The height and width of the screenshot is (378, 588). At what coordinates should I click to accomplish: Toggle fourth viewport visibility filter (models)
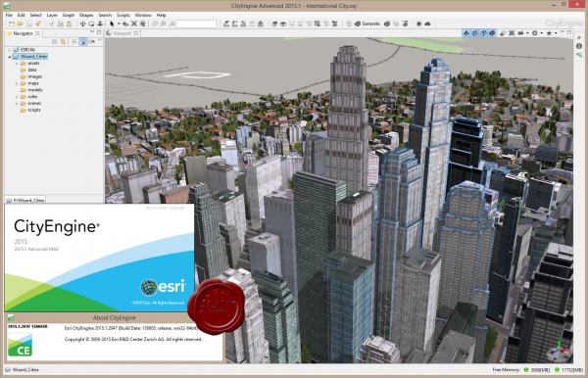pos(492,33)
